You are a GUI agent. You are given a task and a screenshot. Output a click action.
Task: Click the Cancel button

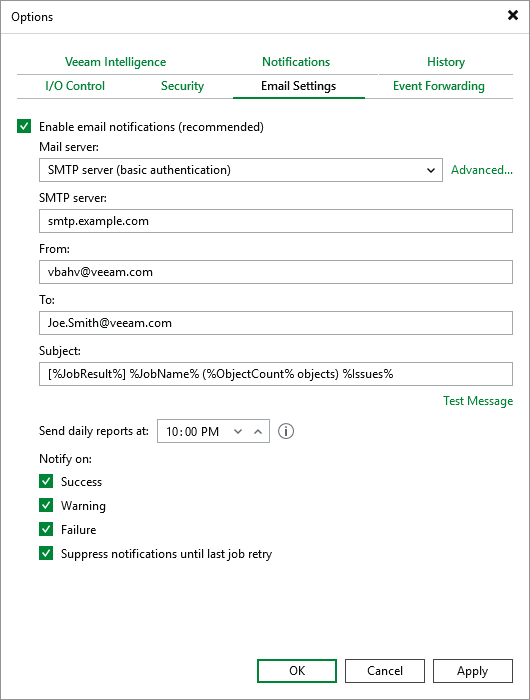(385, 671)
